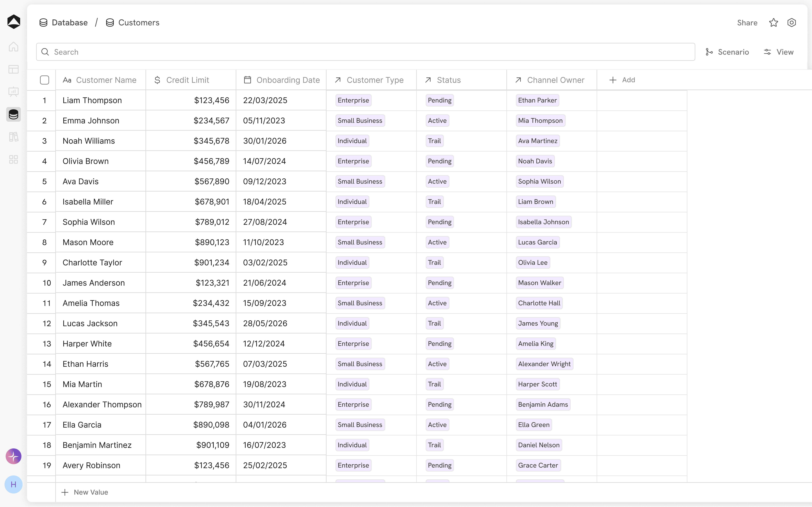
Task: Toggle the select-all rows checkbox
Action: click(x=44, y=80)
